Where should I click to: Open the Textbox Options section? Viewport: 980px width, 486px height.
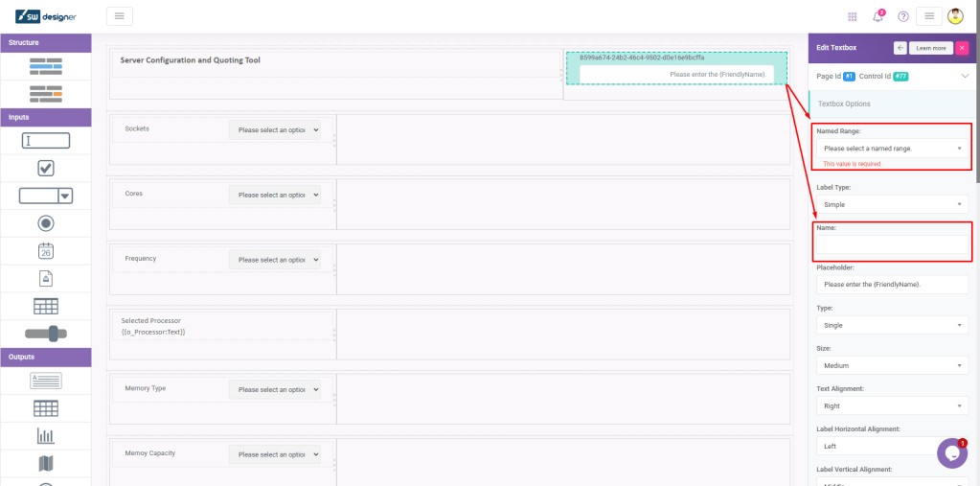point(844,104)
